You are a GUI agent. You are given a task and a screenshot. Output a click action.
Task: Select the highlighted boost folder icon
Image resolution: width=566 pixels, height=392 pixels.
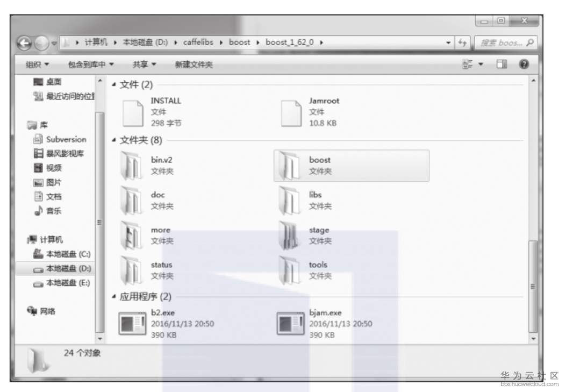(289, 166)
